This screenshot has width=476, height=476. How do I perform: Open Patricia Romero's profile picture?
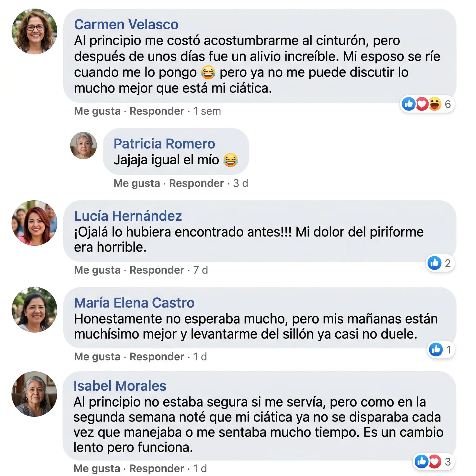click(83, 145)
